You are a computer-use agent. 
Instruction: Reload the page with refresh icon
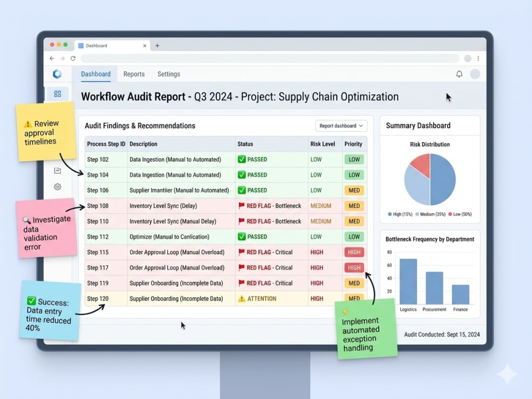(73, 59)
